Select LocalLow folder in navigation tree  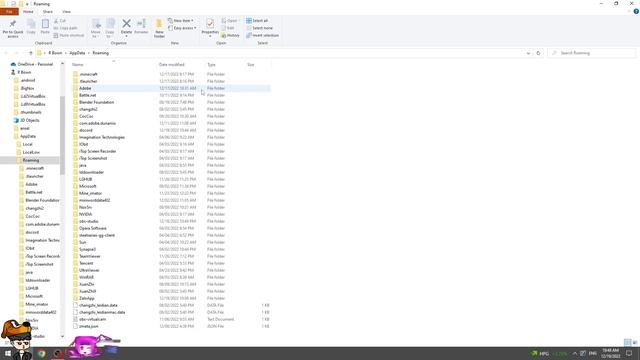pos(28,152)
